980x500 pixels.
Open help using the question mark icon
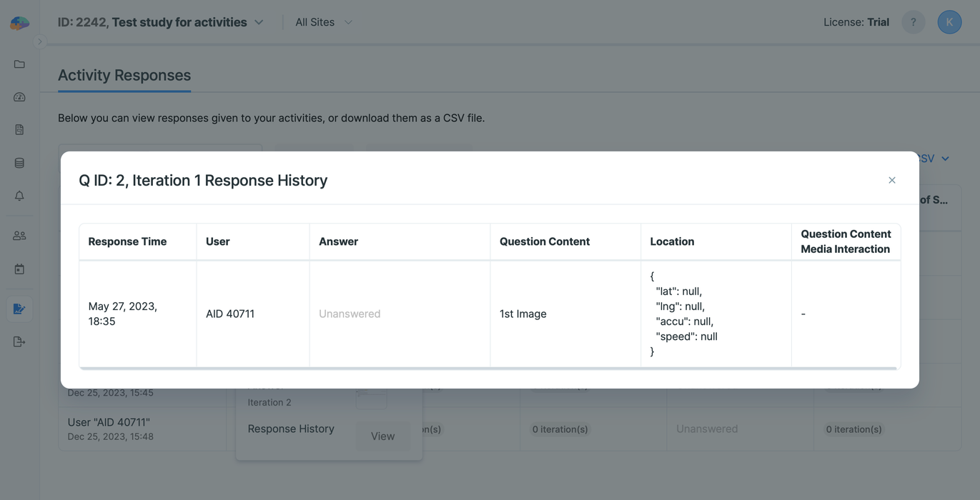pyautogui.click(x=913, y=21)
